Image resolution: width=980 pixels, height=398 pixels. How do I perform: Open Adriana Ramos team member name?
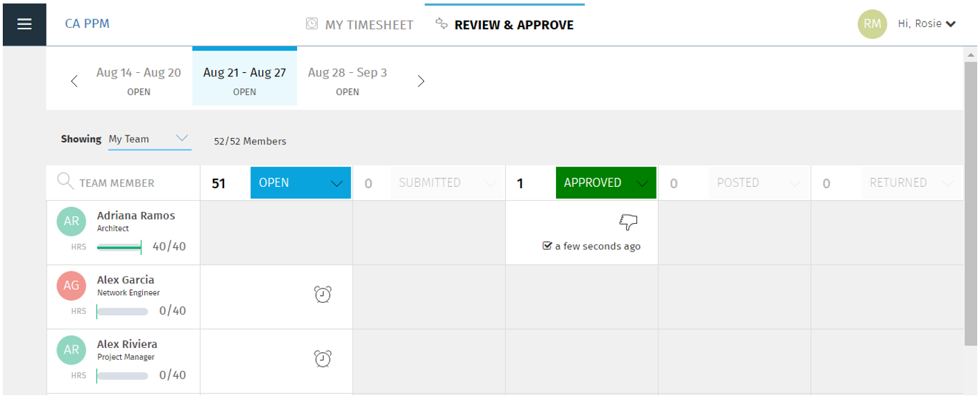(136, 216)
